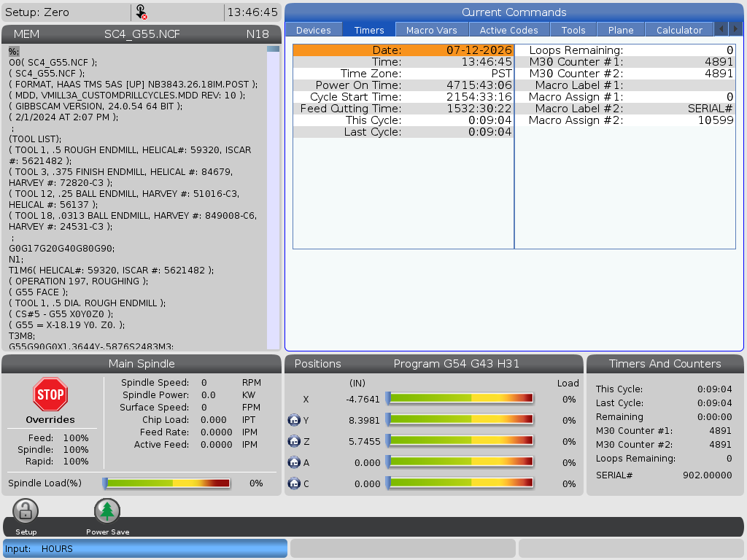Click the Setup: Zero mode label
Viewport: 747px width, 560px height.
(x=37, y=12)
